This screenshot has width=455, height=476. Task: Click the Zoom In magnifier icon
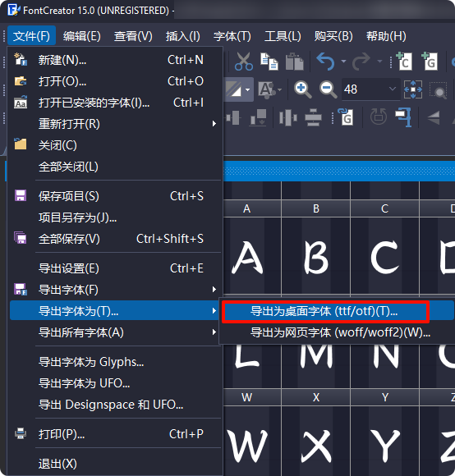302,89
